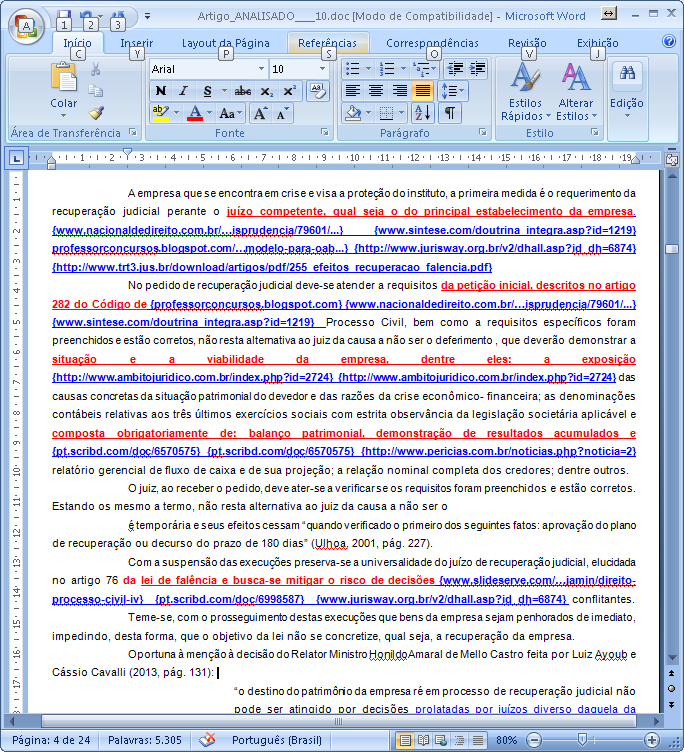This screenshot has height=752, width=684.
Task: Click the select browse object button
Action: 672,689
